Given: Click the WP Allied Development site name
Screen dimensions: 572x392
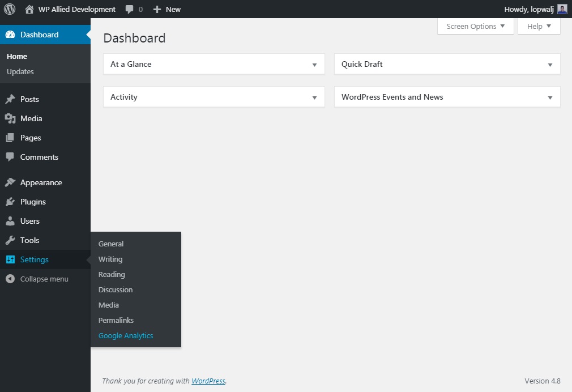Looking at the screenshot, I should 77,10.
